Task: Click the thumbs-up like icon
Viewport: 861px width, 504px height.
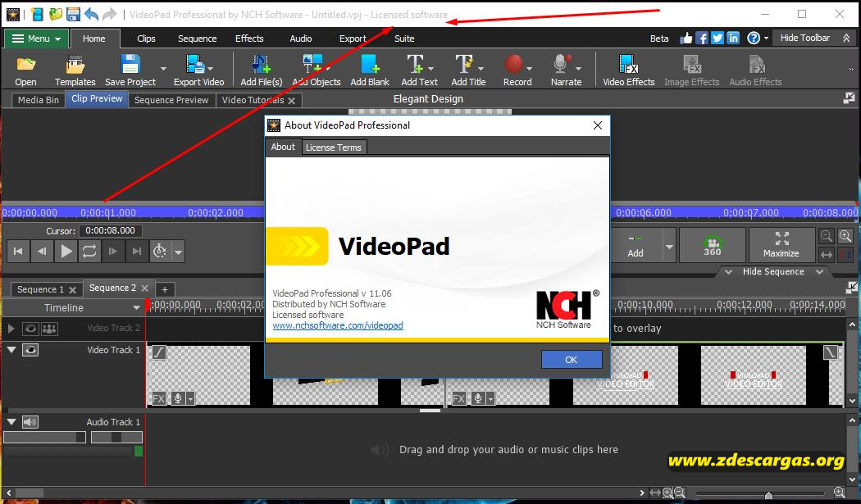Action: pyautogui.click(x=686, y=38)
